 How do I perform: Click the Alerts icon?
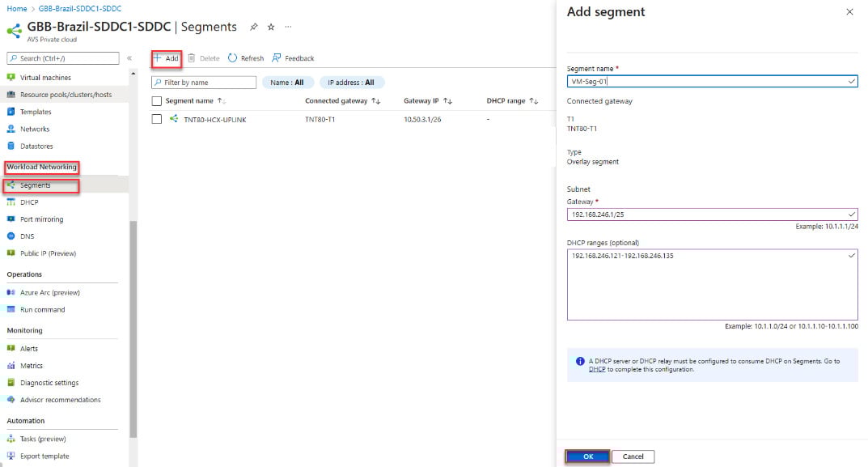coord(11,348)
